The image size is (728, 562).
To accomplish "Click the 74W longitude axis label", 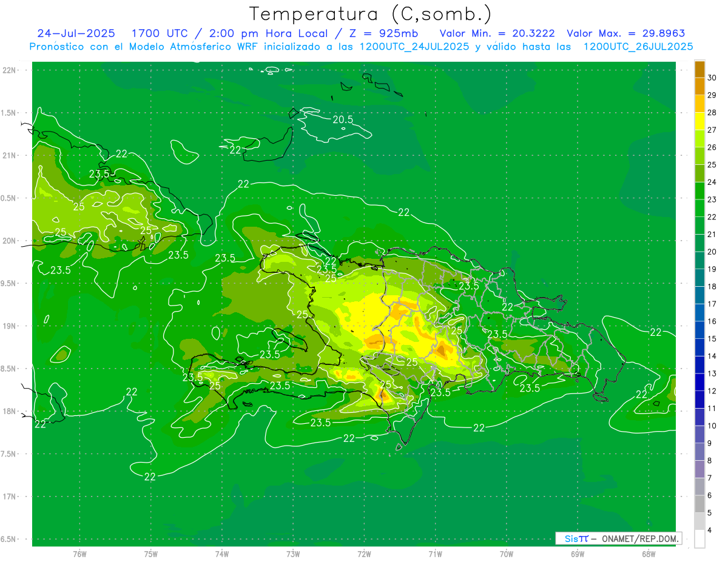I will click(x=222, y=554).
